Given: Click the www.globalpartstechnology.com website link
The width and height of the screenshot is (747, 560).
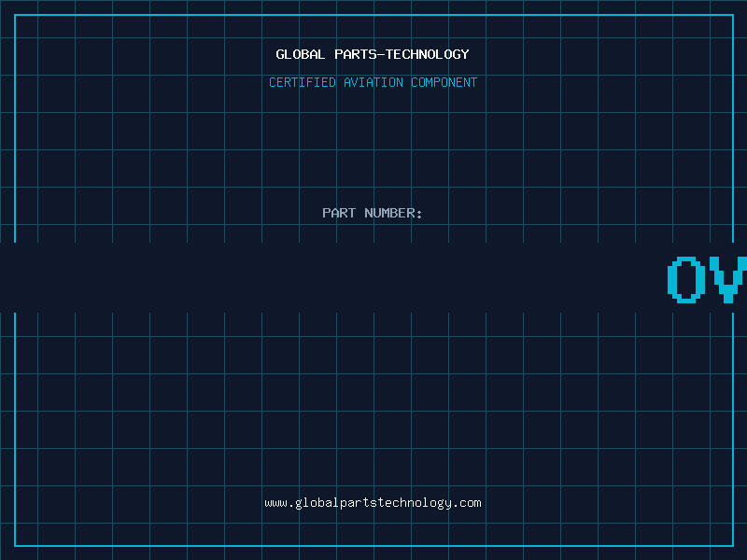Looking at the screenshot, I should pyautogui.click(x=373, y=503).
